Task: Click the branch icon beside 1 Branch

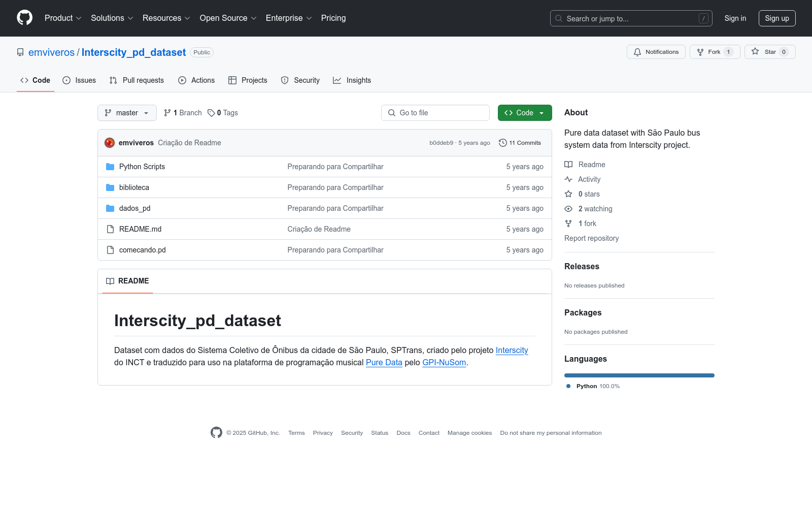Action: (167, 113)
